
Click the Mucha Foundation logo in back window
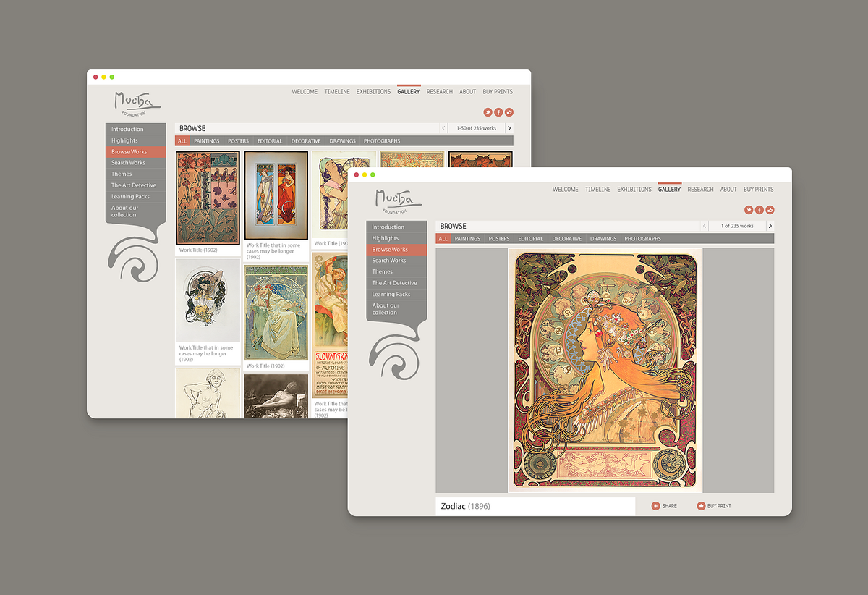pos(137,104)
